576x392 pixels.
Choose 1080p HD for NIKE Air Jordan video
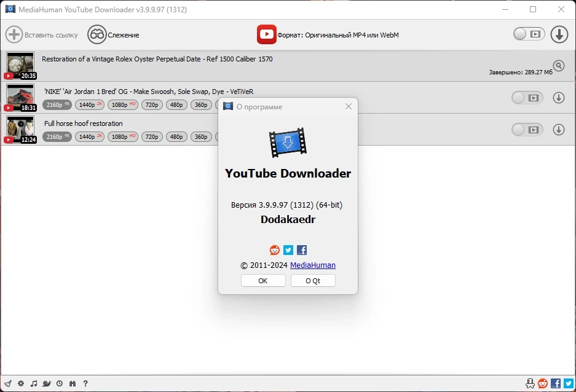(123, 105)
